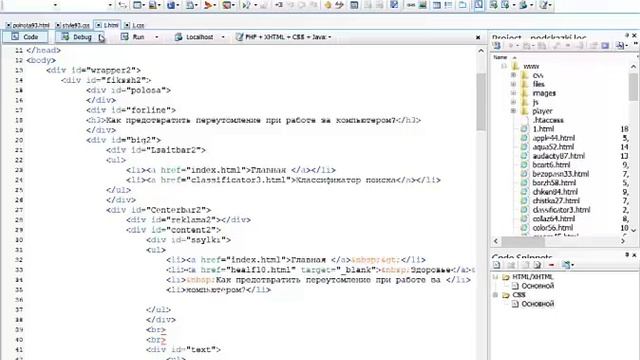Click Project panel horizontal scrollbar thumb
Viewport: 640px width, 360px height.
click(523, 241)
